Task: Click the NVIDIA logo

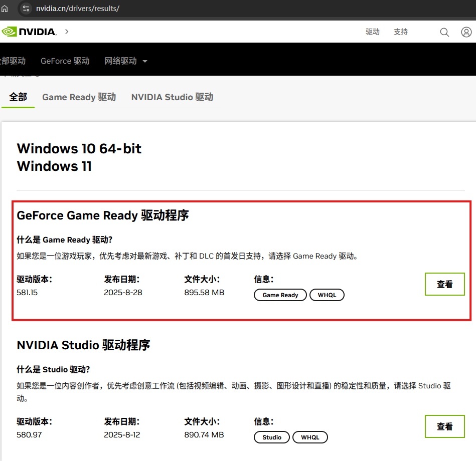Action: tap(29, 32)
